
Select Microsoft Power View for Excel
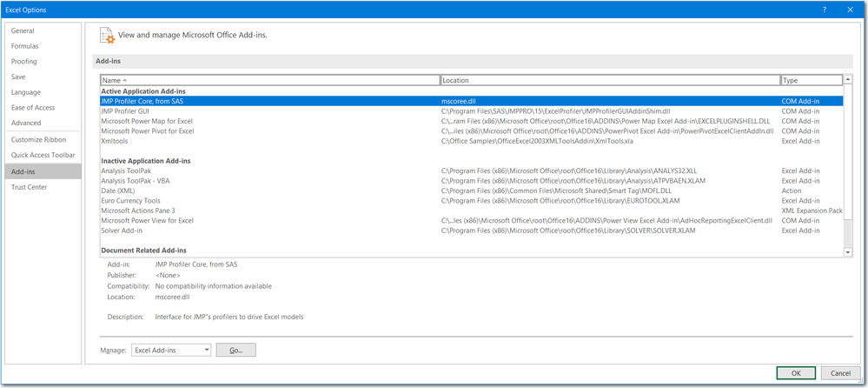[x=472, y=221]
